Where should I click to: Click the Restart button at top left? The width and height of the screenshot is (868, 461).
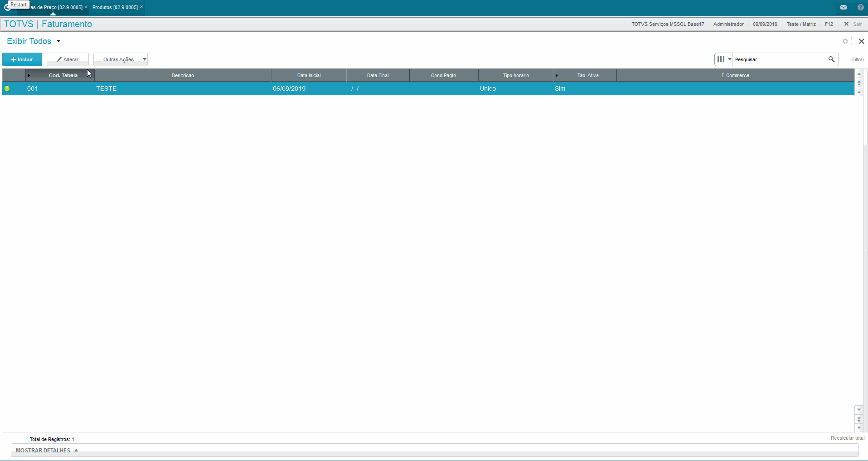coord(19,5)
